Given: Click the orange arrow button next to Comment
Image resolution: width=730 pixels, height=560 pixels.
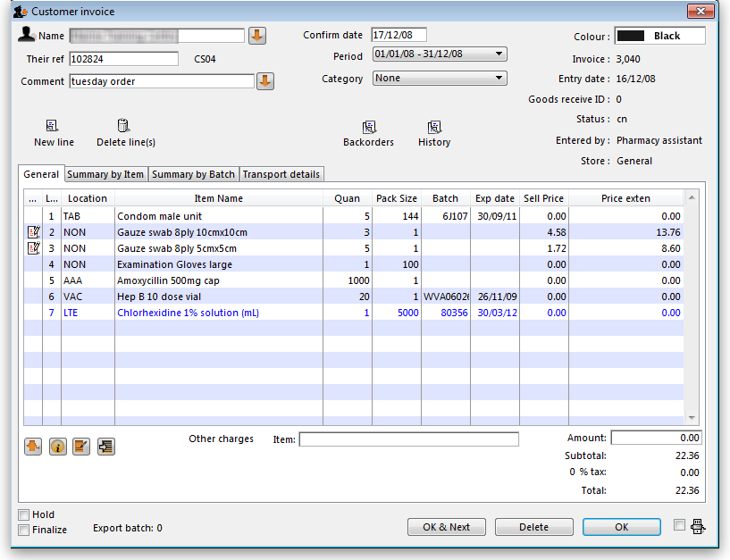Looking at the screenshot, I should click(264, 81).
